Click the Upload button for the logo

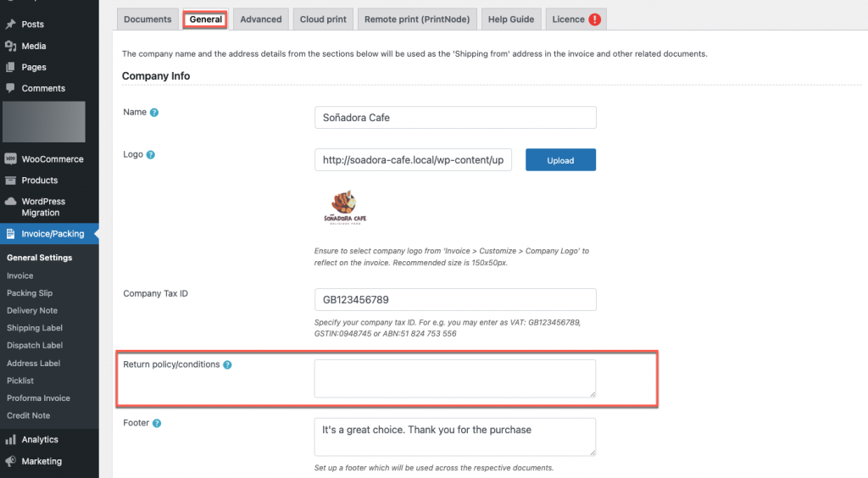click(561, 160)
